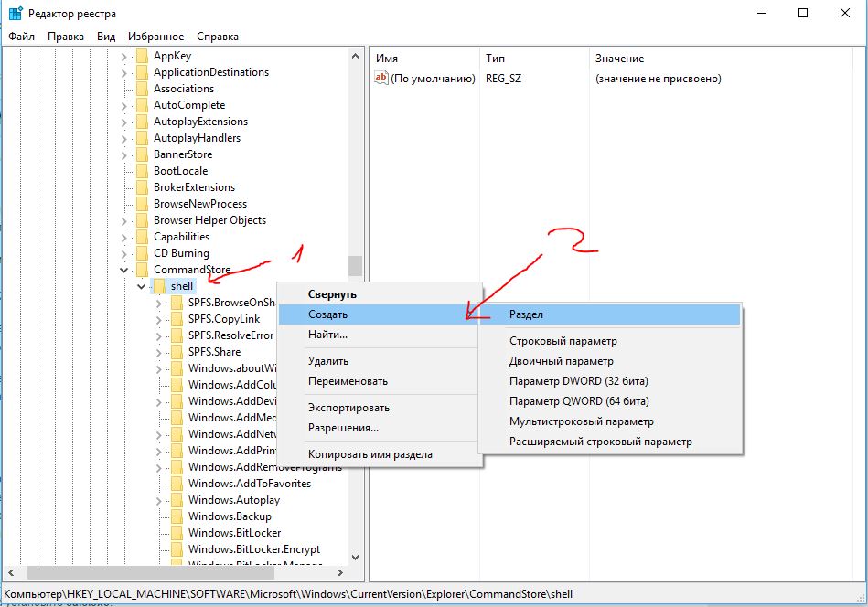Expand the AutoplayHandlers key arrow

[x=124, y=138]
